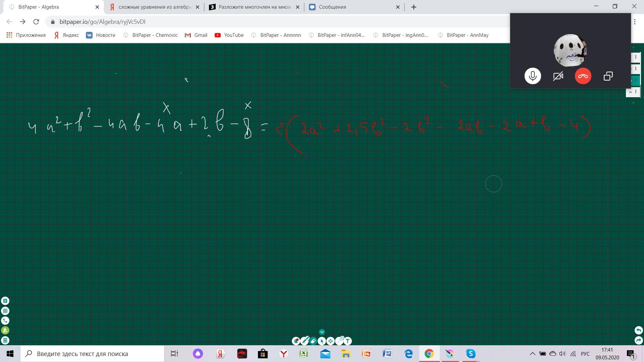The width and height of the screenshot is (644, 362).
Task: Select the eraser tool
Action: point(313,341)
